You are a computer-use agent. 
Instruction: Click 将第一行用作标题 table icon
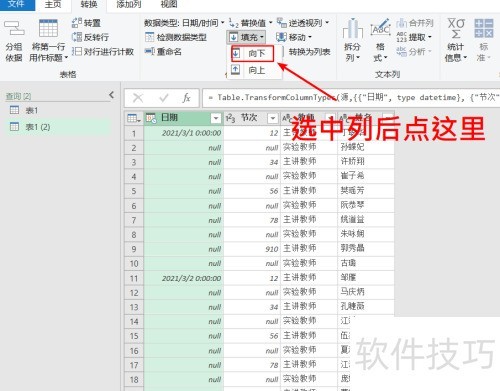pyautogui.click(x=48, y=29)
